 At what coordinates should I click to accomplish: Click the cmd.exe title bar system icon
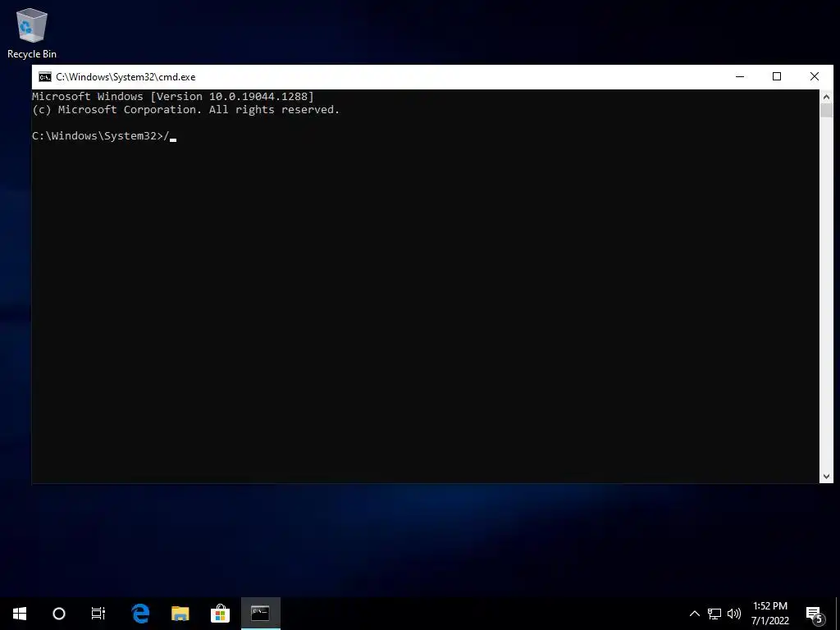click(x=45, y=77)
